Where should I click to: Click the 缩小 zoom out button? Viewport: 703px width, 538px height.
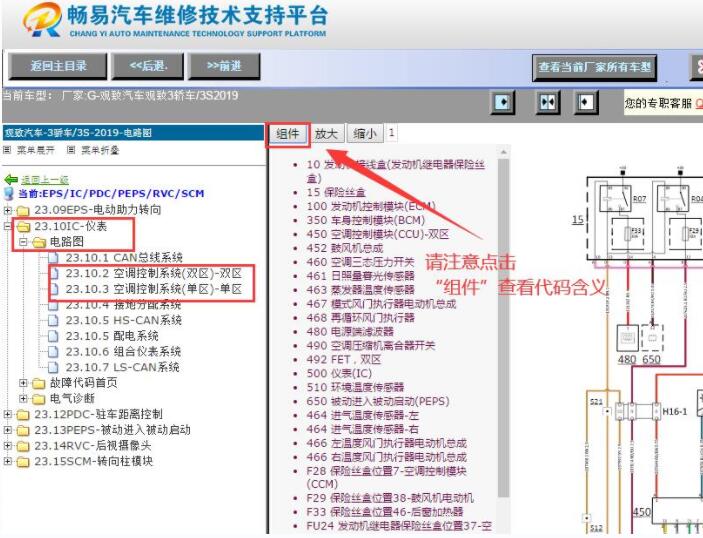click(x=365, y=134)
